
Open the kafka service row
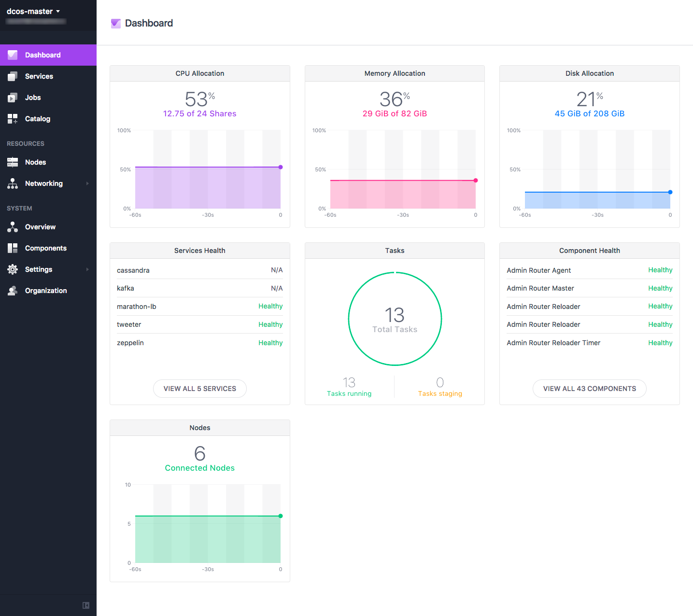click(x=200, y=288)
